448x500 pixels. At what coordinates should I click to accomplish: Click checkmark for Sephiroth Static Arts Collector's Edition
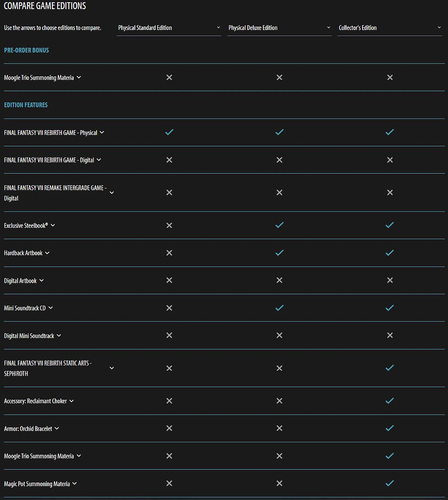(x=389, y=368)
